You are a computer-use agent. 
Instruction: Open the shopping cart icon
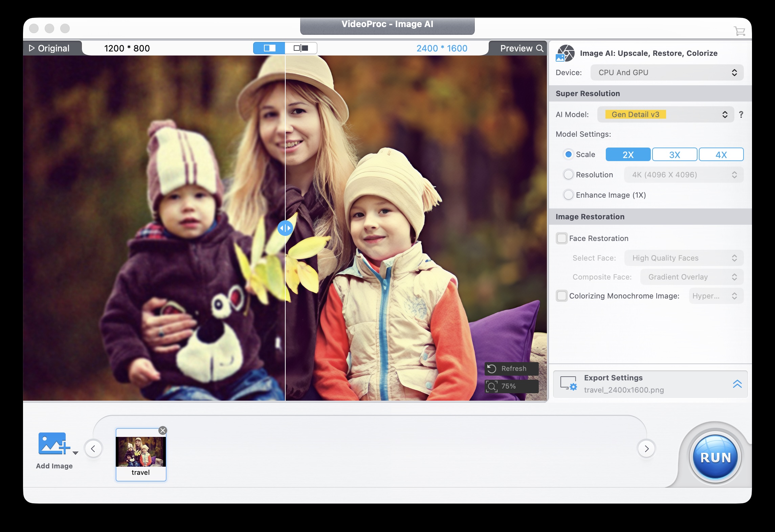pos(739,31)
